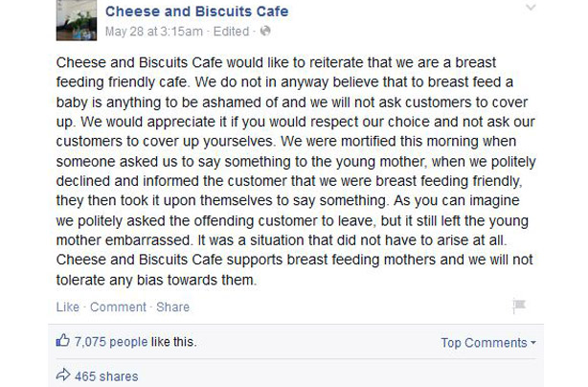Screen dimensions: 588x387
Task: Click Comment under the post
Action: tap(118, 307)
